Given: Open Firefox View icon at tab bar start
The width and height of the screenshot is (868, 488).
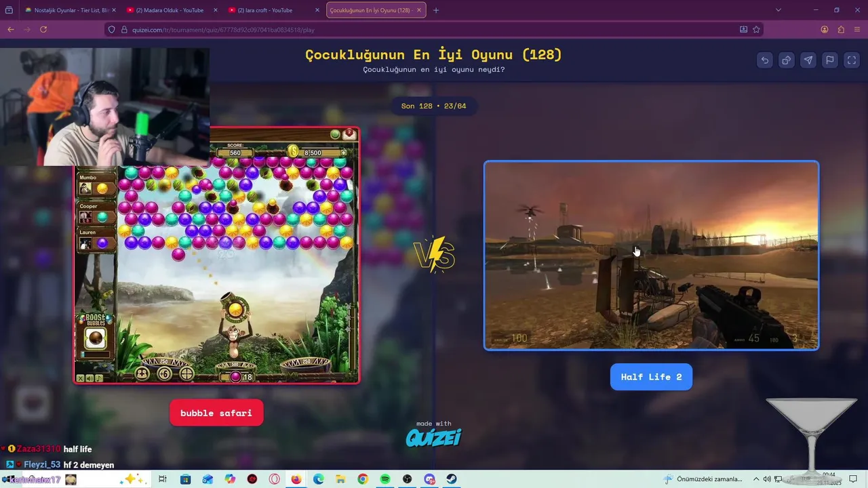Looking at the screenshot, I should click(9, 10).
